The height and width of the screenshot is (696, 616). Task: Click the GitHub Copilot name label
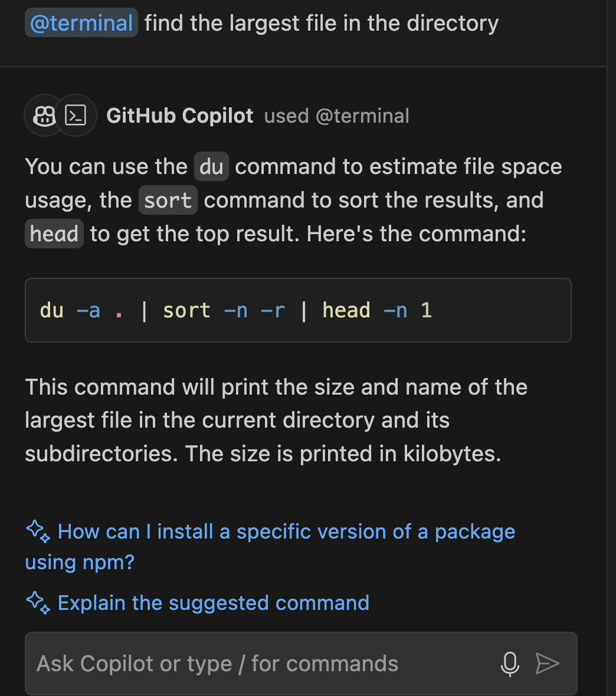(x=180, y=116)
